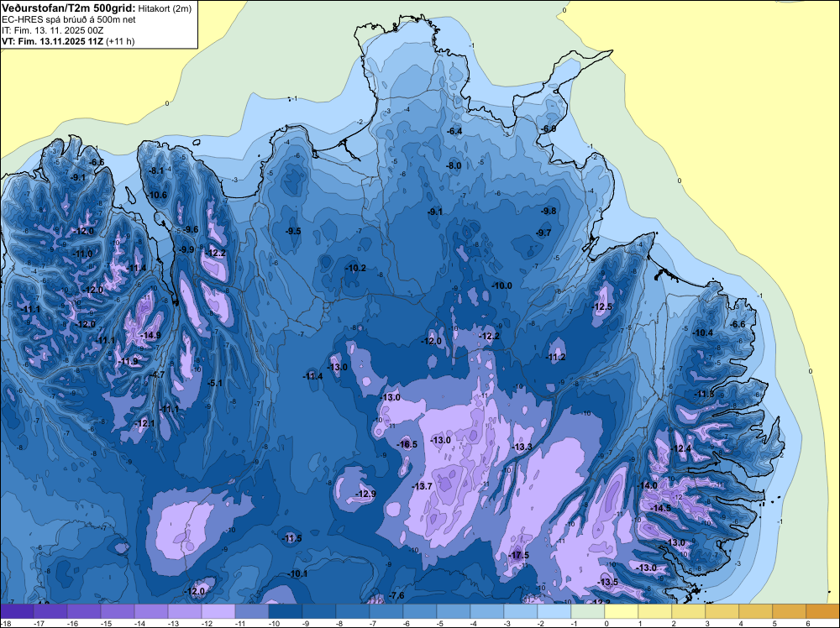Click the -11.2 temperature label
The width and height of the screenshot is (840, 628).
click(556, 357)
